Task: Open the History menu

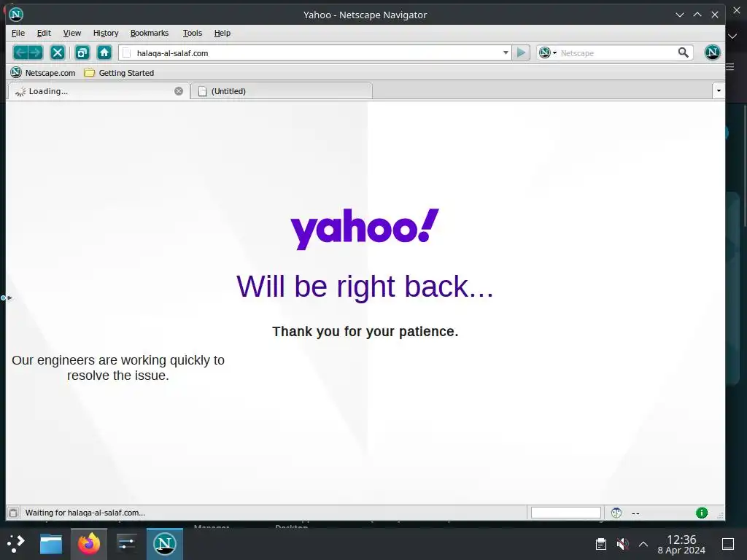Action: coord(106,33)
